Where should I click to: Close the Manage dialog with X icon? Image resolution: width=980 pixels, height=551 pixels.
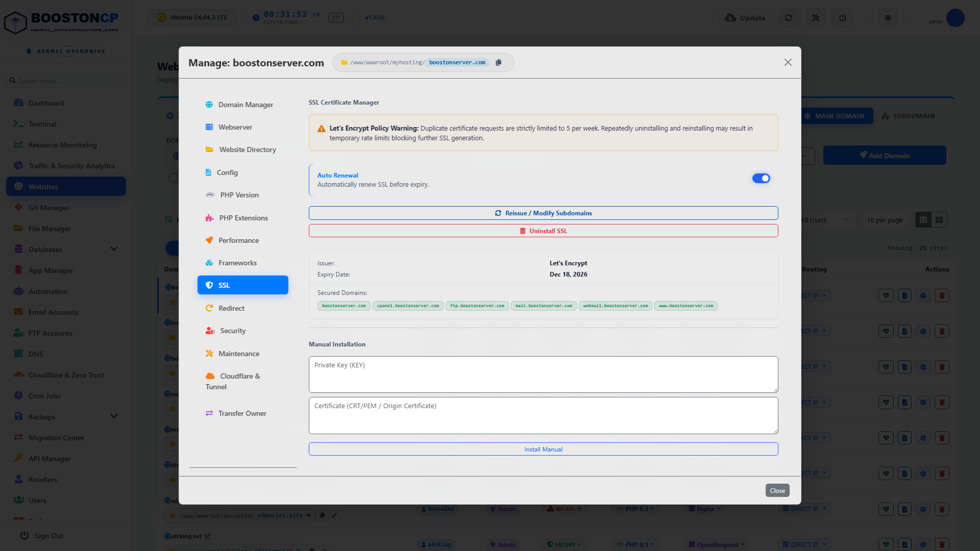tap(788, 62)
